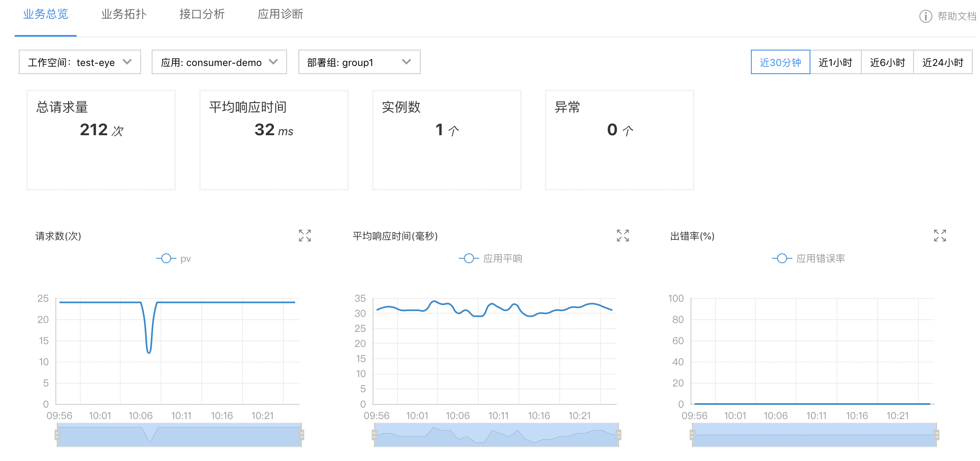Select the 近6小时 time range
The width and height of the screenshot is (980, 461).
point(887,62)
